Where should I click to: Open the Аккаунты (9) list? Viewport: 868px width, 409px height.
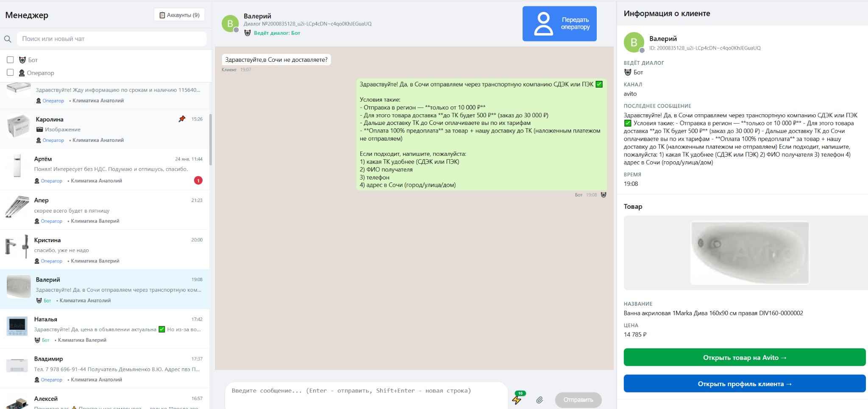pos(179,15)
